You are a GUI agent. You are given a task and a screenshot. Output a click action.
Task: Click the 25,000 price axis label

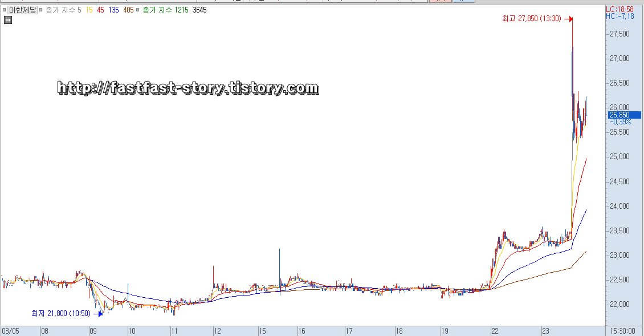coord(619,157)
